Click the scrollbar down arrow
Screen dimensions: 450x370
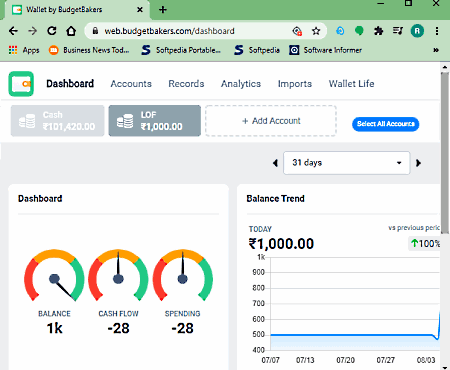445,367
